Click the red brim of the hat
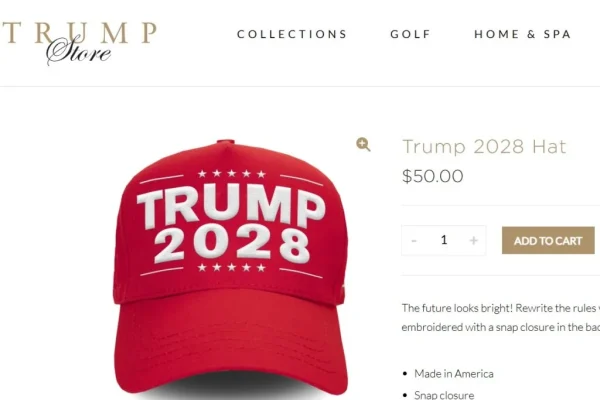Screen dimensions: 600x400 pos(232,343)
